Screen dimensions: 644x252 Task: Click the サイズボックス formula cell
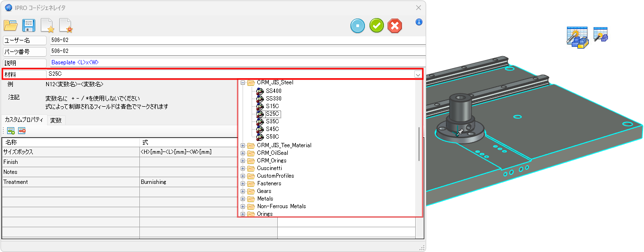[x=188, y=152]
